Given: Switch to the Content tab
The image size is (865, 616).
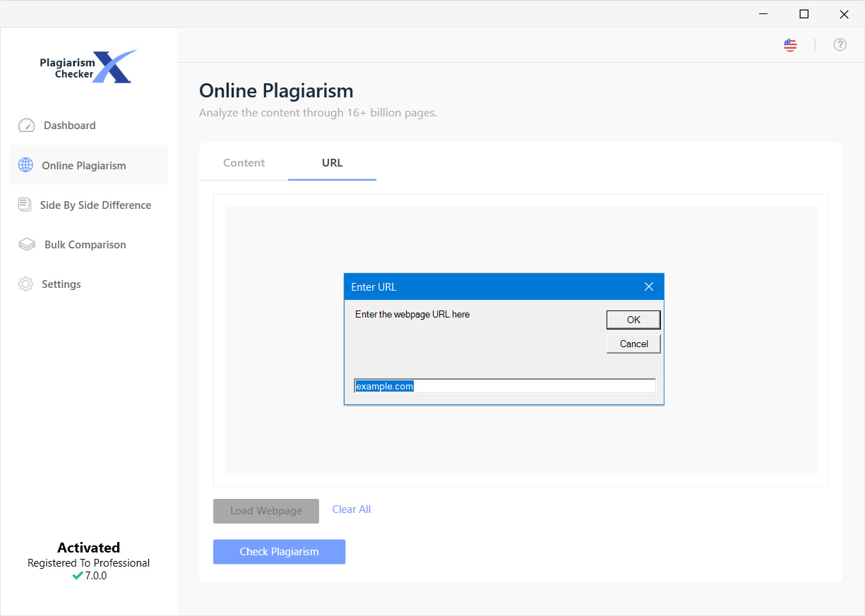Looking at the screenshot, I should point(244,162).
